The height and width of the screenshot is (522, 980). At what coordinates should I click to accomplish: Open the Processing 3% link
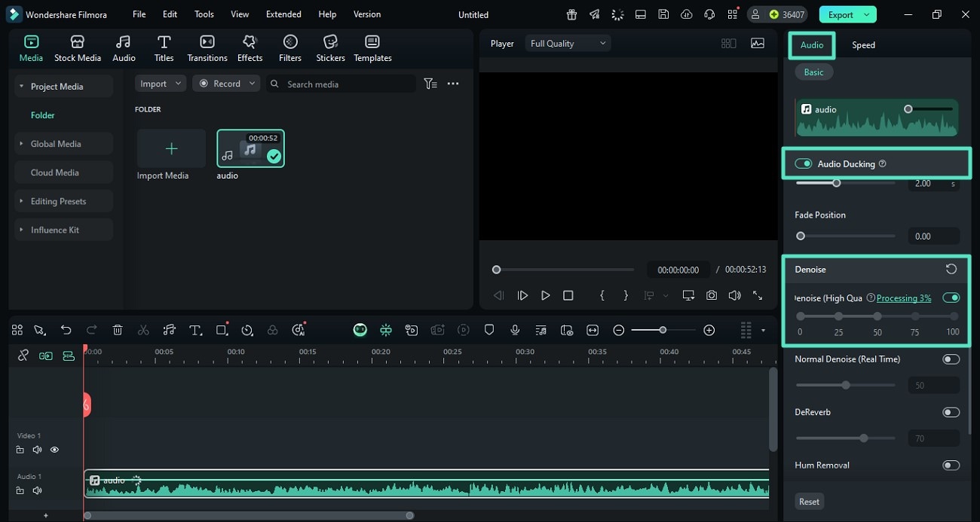coord(904,298)
